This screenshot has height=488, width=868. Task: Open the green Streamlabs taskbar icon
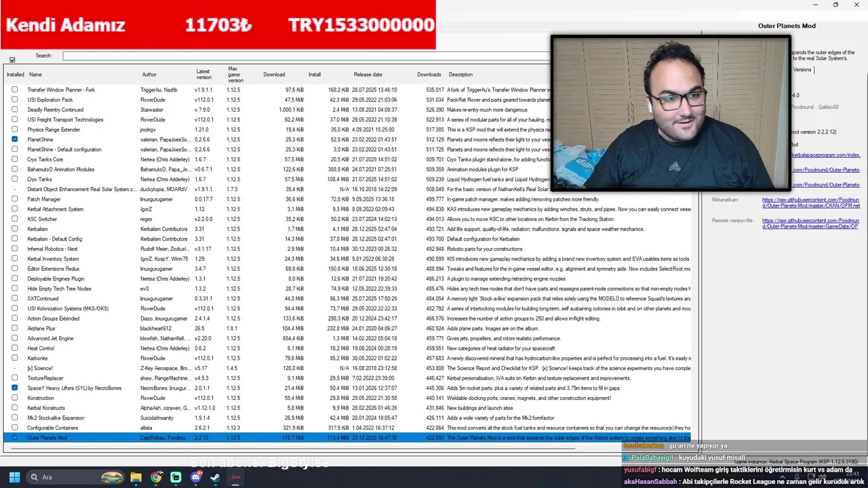point(176,477)
